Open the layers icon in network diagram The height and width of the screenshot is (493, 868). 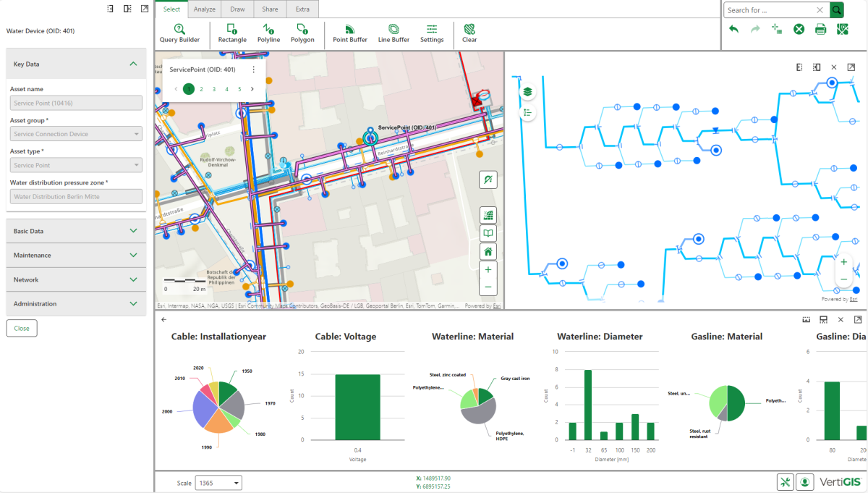click(528, 92)
